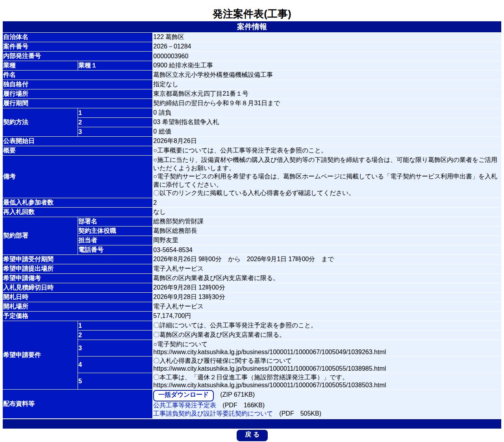Click 電子入札サービス in 開札場所 row
The width and height of the screenshot is (504, 442).
point(178,306)
